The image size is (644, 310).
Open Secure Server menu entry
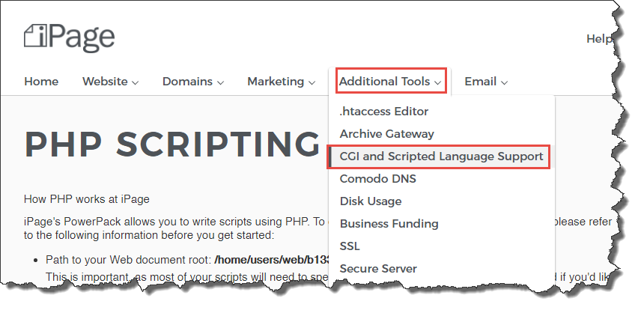pos(378,269)
